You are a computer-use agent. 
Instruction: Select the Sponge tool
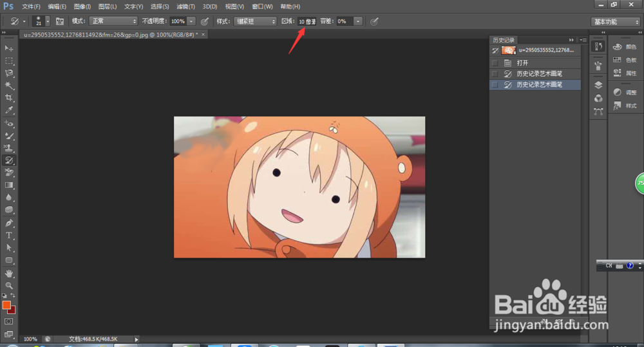pyautogui.click(x=8, y=210)
